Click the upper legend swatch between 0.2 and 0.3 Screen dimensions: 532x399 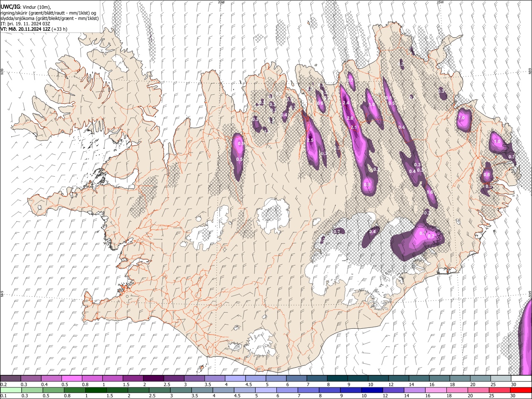pyautogui.click(x=10, y=378)
